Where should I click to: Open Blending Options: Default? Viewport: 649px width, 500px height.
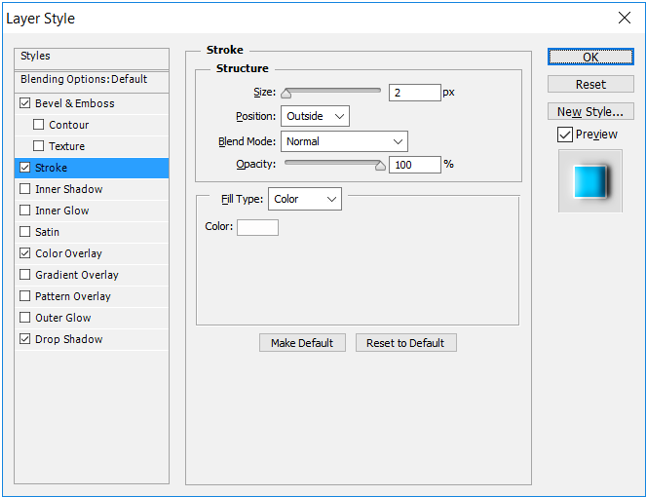[x=91, y=80]
